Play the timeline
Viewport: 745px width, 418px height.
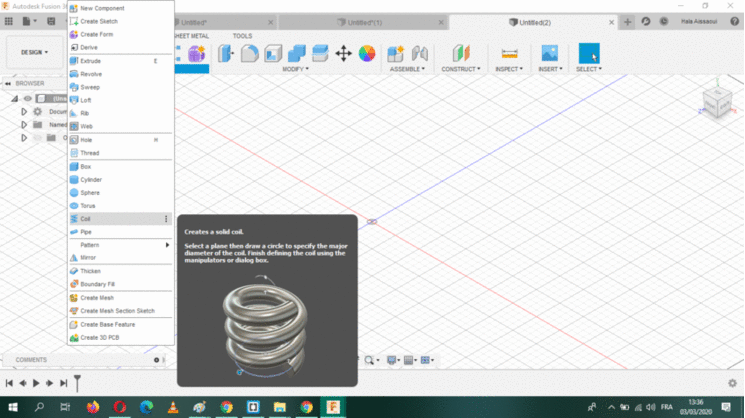click(36, 383)
